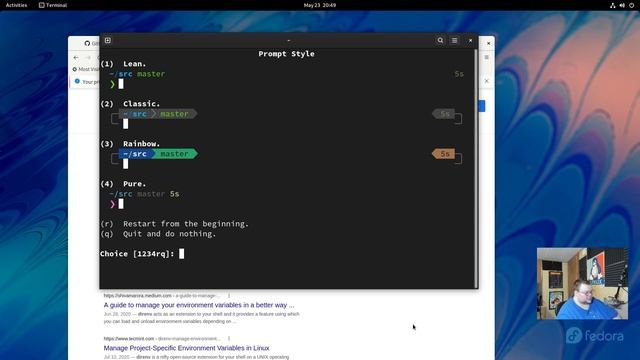Viewport: 640px width, 360px height.
Task: Open the Terminal app menu in the top bar
Action: (53, 5)
